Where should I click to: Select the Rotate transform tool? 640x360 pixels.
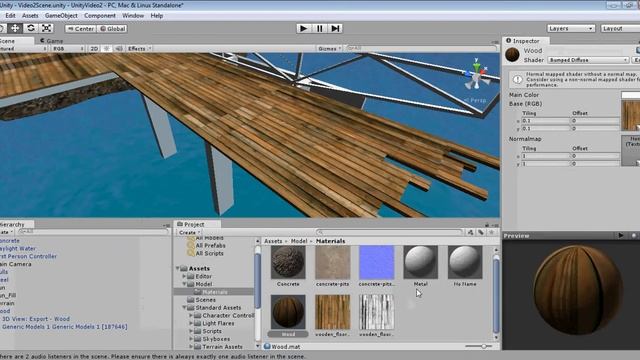31,28
